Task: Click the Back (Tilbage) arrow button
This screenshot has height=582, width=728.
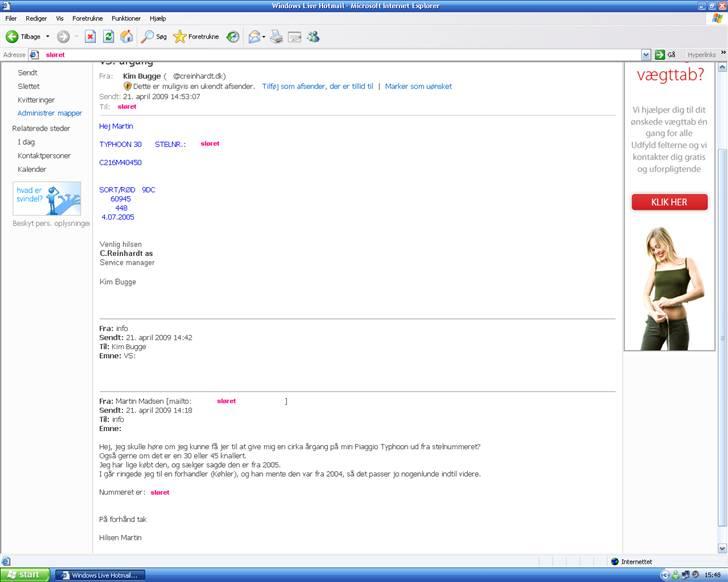Action: point(14,36)
